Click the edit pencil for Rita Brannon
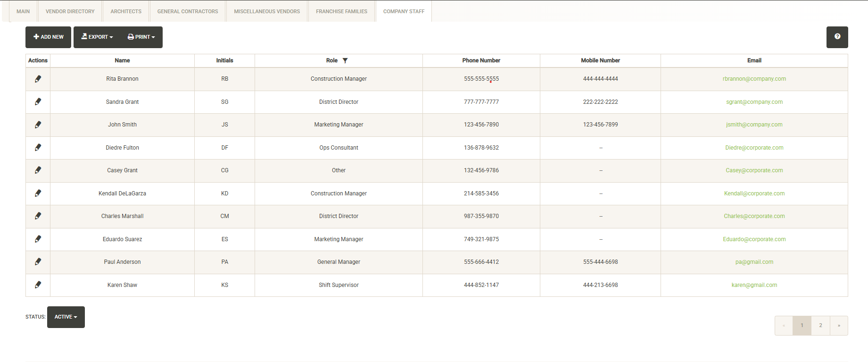The image size is (868, 362). 38,79
